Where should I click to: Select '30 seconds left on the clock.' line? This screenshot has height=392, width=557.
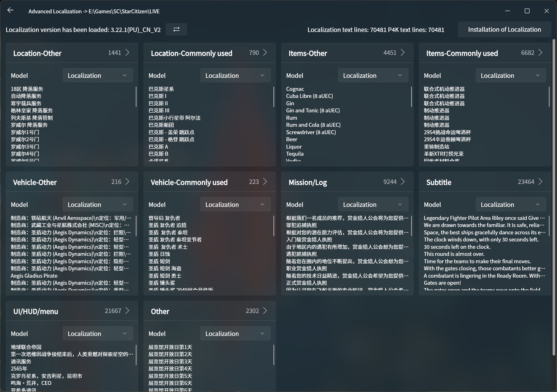457,247
